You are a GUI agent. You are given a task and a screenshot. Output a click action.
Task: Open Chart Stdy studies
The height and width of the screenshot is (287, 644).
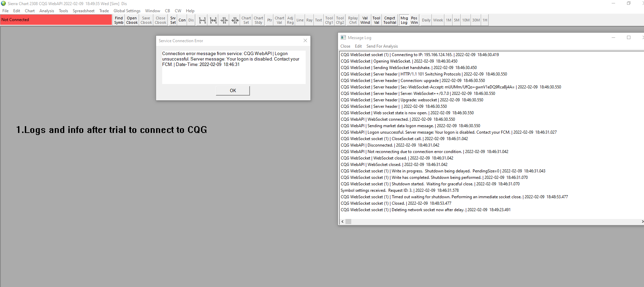tap(258, 20)
